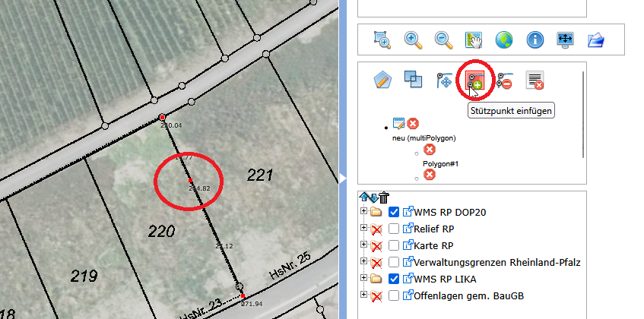
Task: Click the remove vertex tool icon
Action: pos(505,81)
